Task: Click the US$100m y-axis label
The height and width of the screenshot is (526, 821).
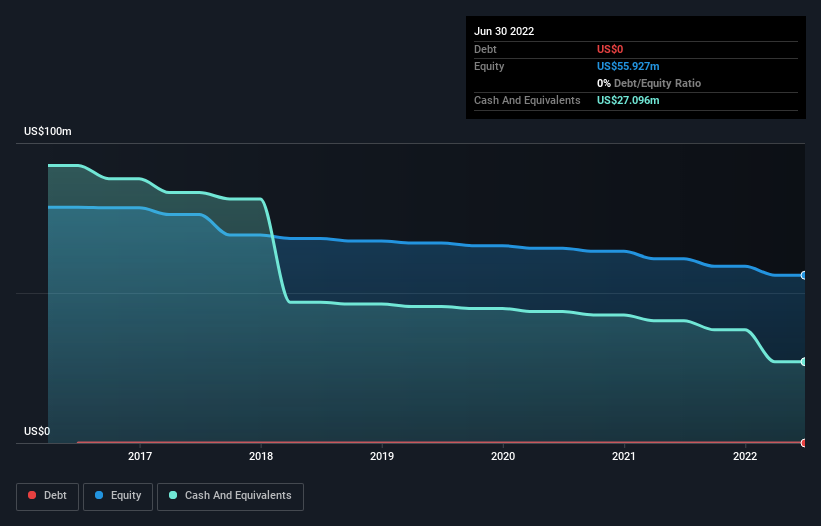Action: tap(48, 131)
